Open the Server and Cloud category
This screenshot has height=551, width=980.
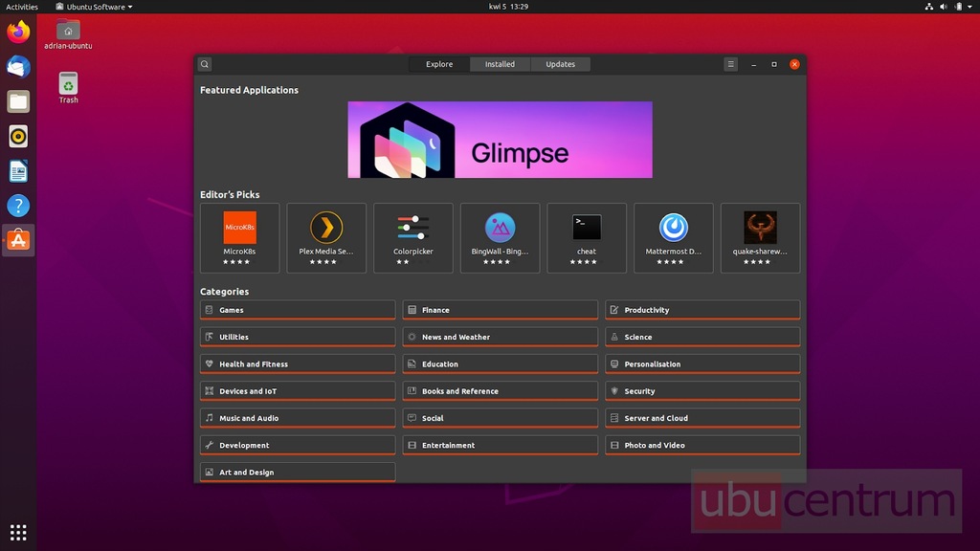point(702,418)
